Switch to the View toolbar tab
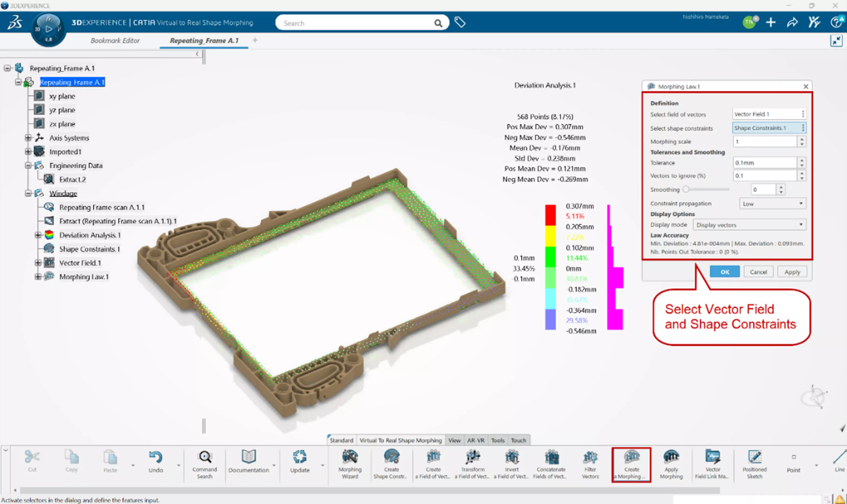This screenshot has width=847, height=504. pos(454,440)
